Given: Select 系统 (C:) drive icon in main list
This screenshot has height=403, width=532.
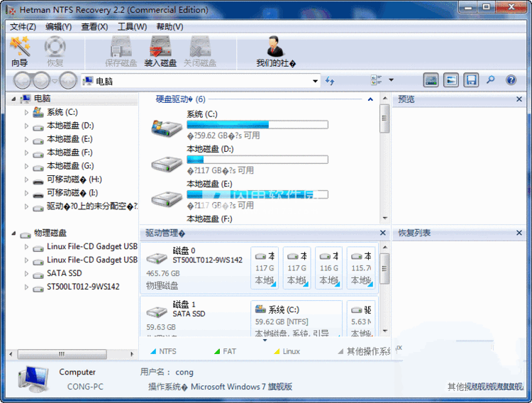Looking at the screenshot, I should click(x=167, y=128).
